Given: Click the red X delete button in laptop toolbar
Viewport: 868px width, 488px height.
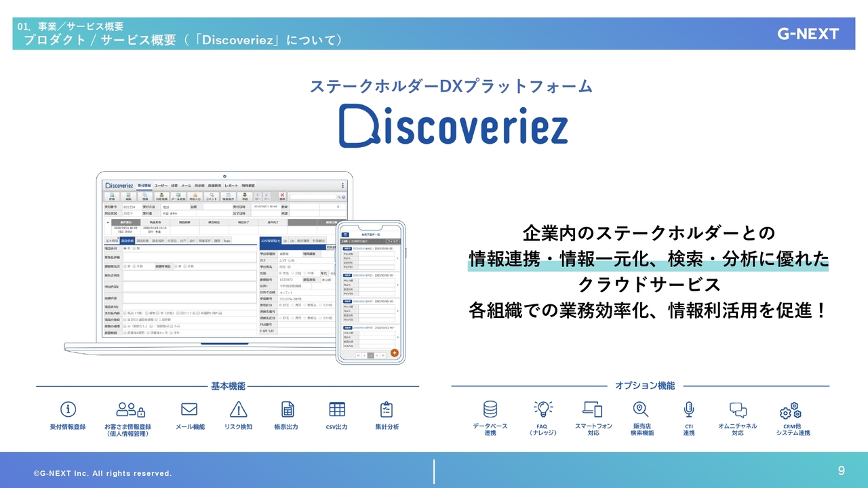Looking at the screenshot, I should coord(282,197).
